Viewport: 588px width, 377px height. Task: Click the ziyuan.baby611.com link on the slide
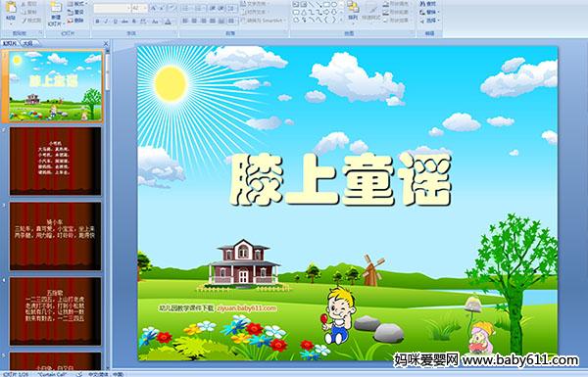coord(246,308)
